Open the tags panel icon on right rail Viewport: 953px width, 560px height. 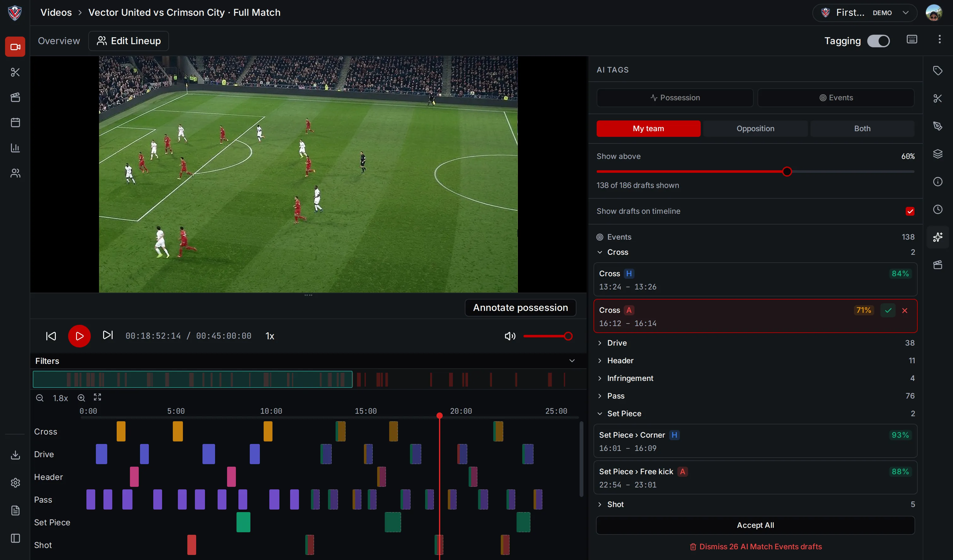point(938,71)
